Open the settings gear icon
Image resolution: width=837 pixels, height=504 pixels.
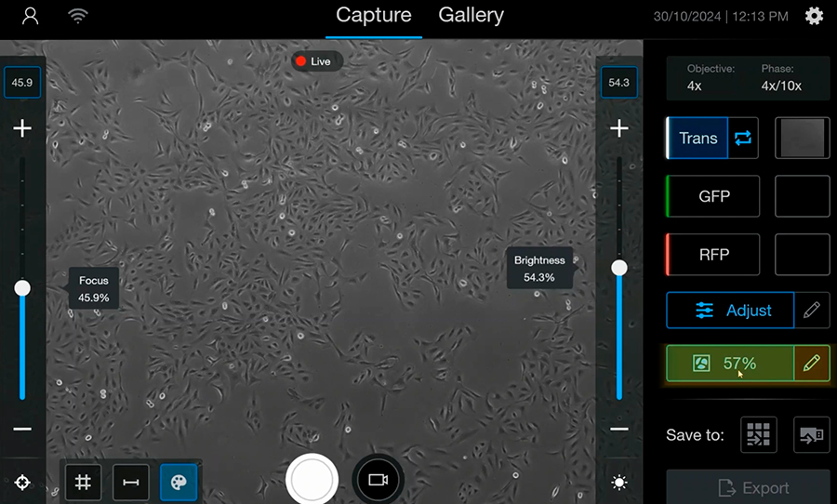[814, 16]
